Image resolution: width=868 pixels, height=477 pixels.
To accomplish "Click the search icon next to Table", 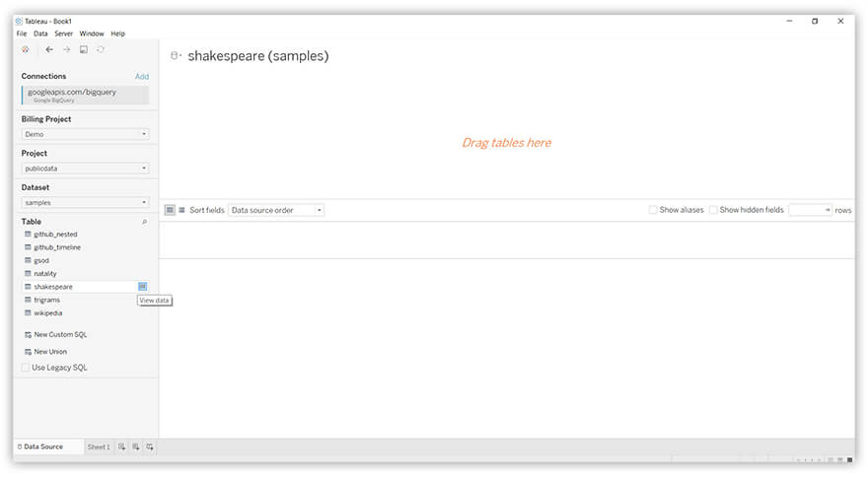I will [x=144, y=222].
